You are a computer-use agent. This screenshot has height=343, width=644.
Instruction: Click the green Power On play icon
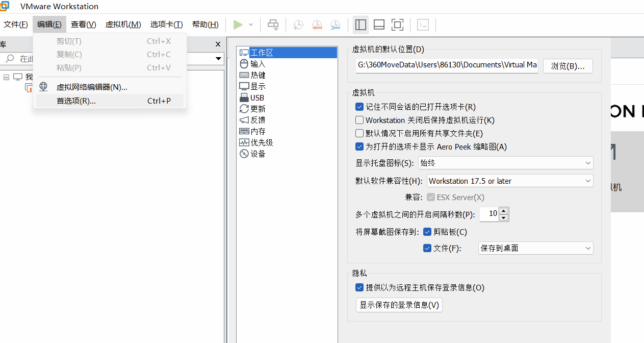(x=238, y=24)
